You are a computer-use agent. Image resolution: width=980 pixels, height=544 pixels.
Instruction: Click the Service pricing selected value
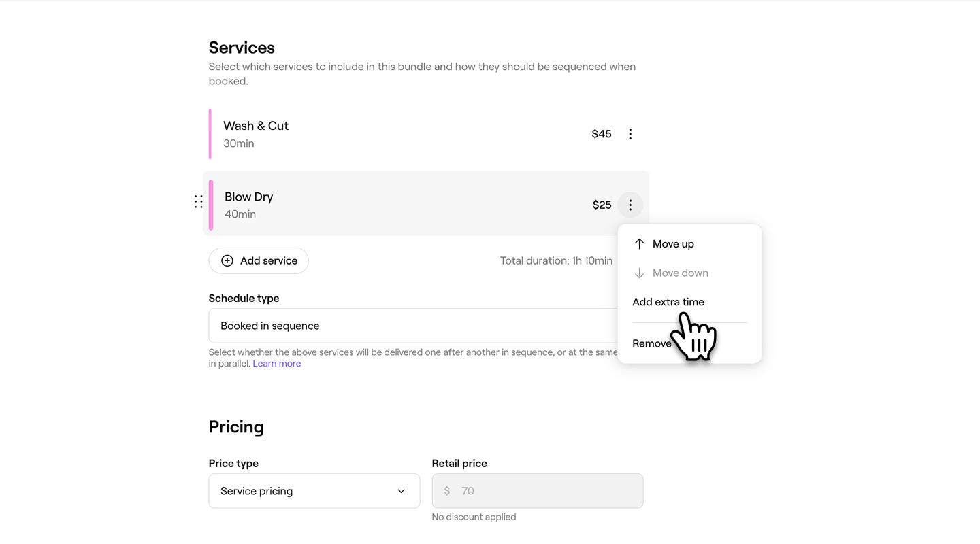tap(257, 491)
